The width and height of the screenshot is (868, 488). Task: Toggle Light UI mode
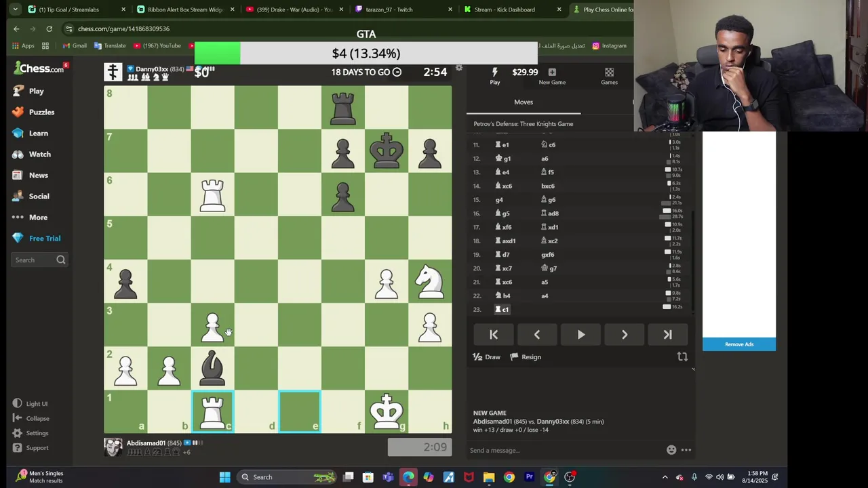point(31,403)
